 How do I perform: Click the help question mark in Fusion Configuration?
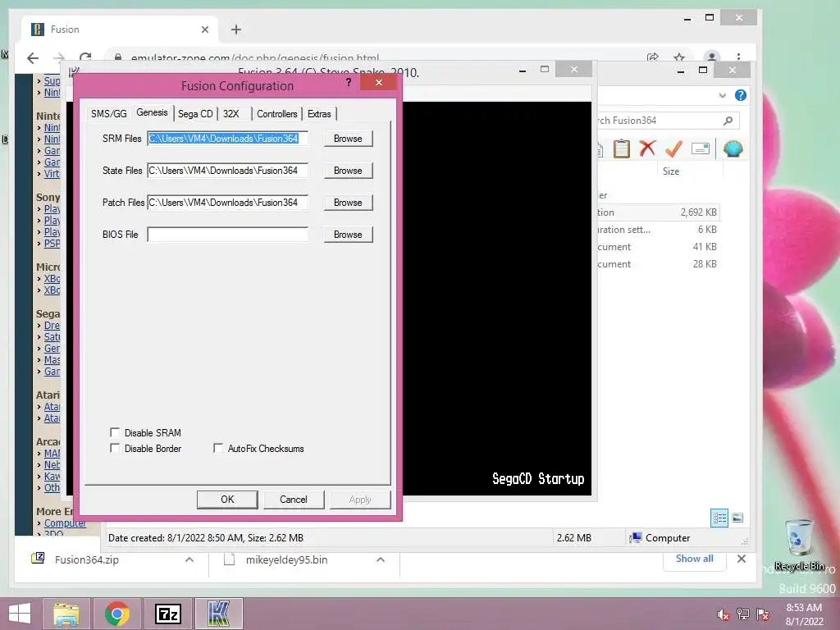[349, 82]
